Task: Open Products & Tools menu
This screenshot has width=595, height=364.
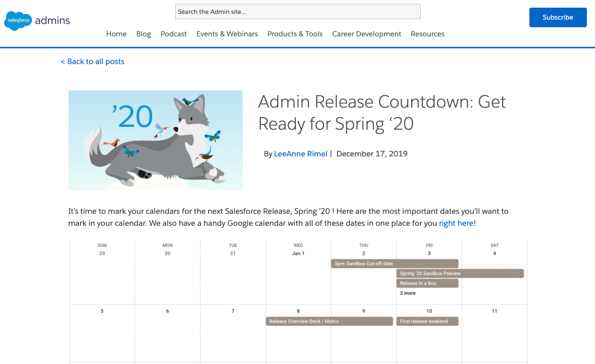Action: pyautogui.click(x=295, y=34)
